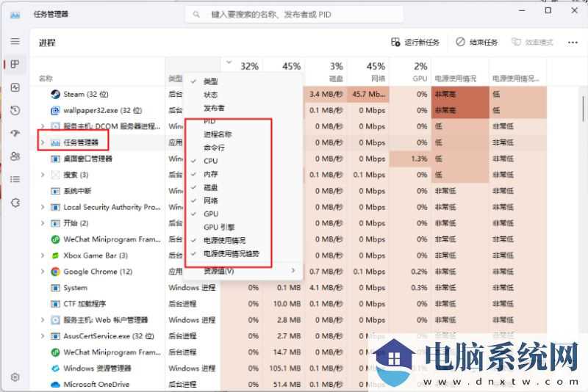Click the CTF 加载程序 process icon

tap(55, 304)
